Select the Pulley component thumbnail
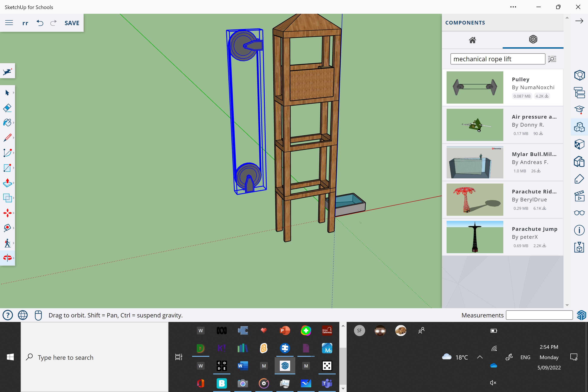Image resolution: width=588 pixels, height=392 pixels. tap(475, 87)
